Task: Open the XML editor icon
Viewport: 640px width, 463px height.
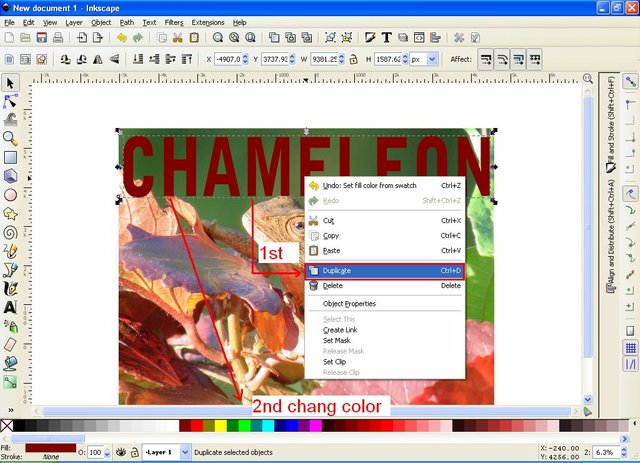Action: coord(419,38)
